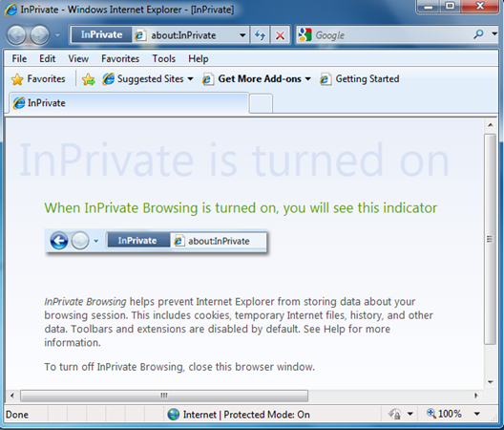Open the zoom level dropdown arrow
The height and width of the screenshot is (430, 504).
tap(477, 414)
